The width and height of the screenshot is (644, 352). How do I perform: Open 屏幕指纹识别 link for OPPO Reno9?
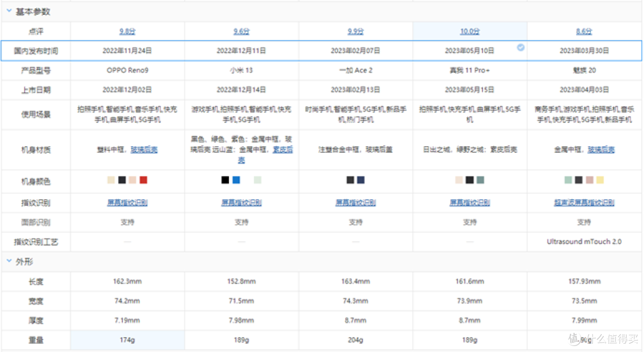pos(128,202)
